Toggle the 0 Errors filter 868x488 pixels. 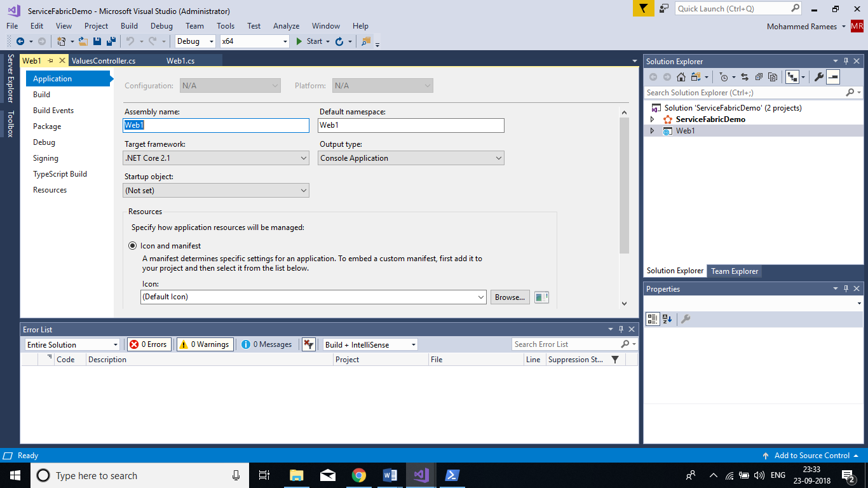pos(149,344)
